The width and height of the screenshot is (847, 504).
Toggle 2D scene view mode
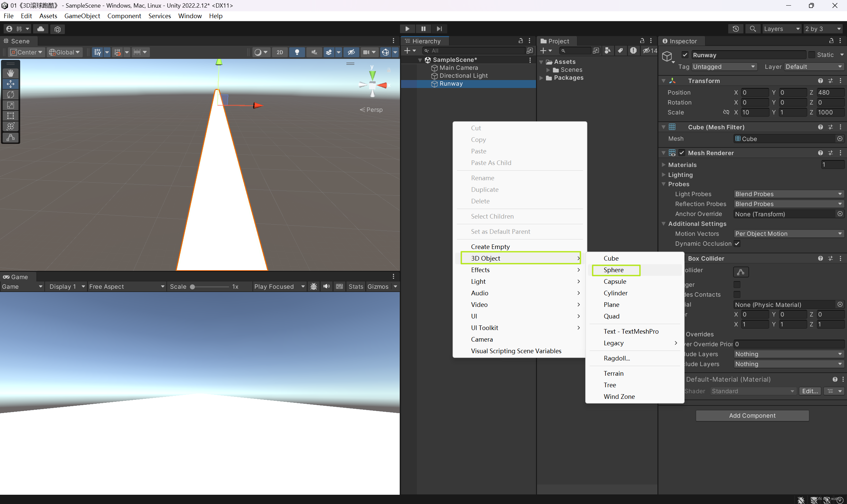click(280, 52)
